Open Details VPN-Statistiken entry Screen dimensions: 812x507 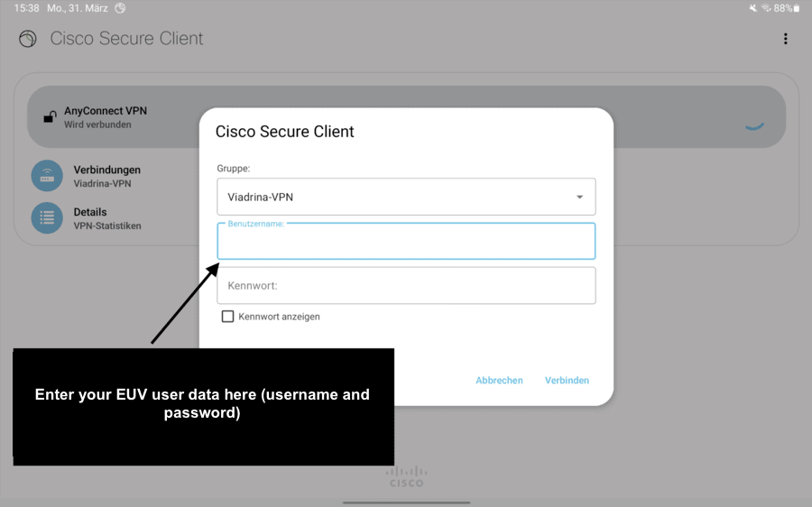106,218
